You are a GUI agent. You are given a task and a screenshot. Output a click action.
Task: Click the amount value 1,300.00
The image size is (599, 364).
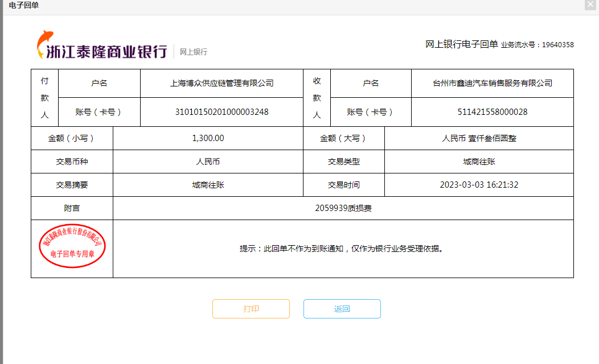(x=208, y=138)
